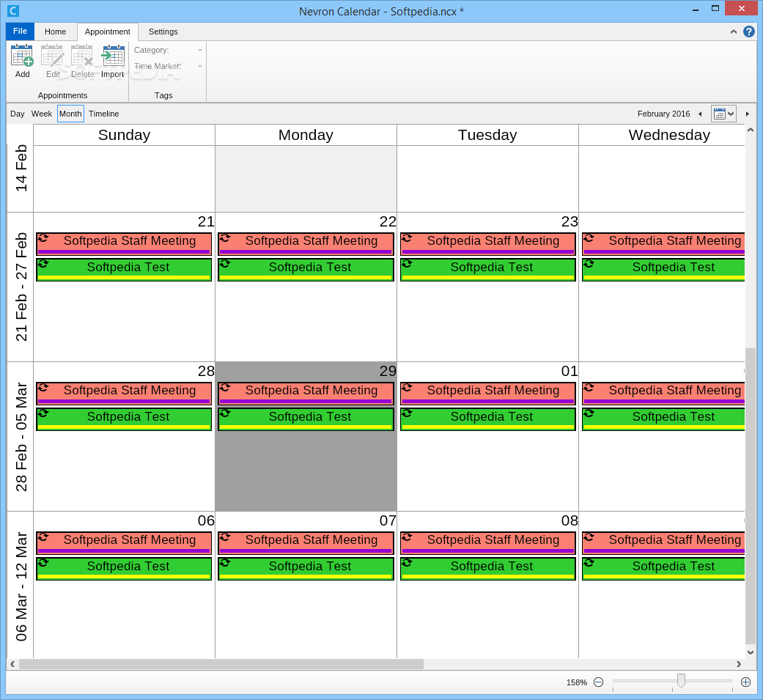The height and width of the screenshot is (700, 763).
Task: Select Staff Meeting on Sunday 21
Action: point(124,244)
